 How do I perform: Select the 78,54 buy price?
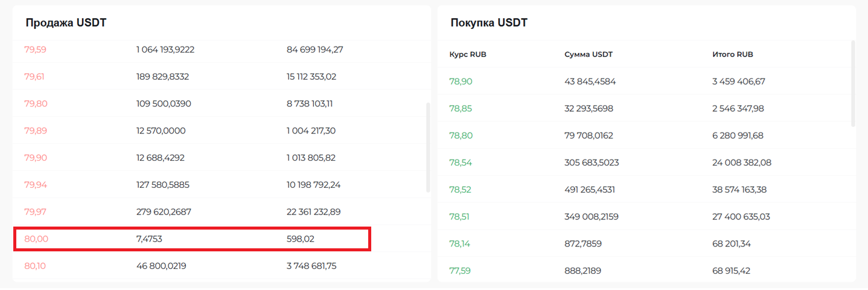[461, 163]
